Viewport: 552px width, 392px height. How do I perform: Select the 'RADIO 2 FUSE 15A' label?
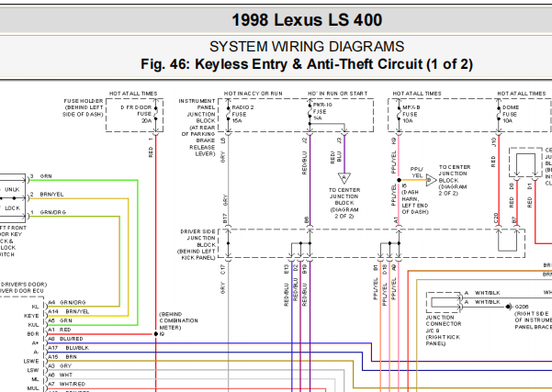point(242,114)
